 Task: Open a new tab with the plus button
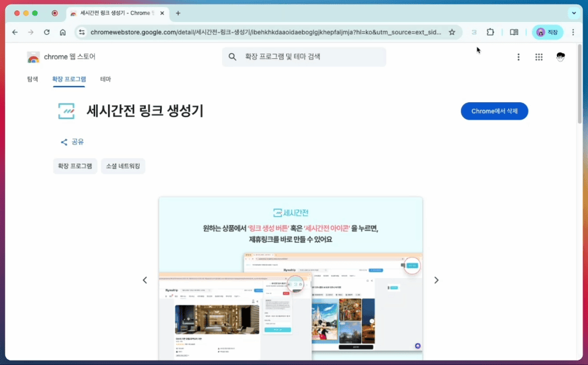coord(178,13)
